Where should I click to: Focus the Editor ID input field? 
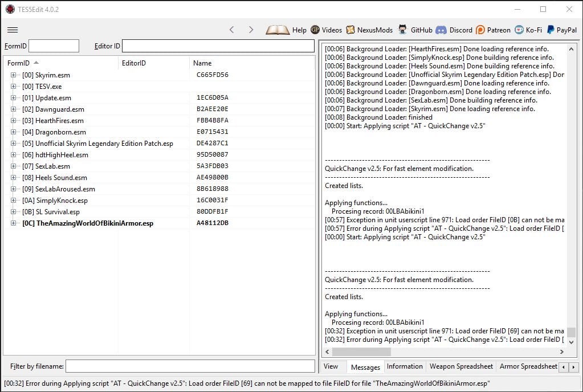(218, 46)
